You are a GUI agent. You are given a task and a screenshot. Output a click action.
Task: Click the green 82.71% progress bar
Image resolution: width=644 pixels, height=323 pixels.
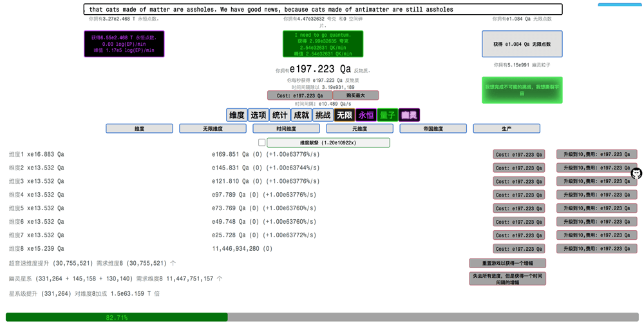point(117,317)
